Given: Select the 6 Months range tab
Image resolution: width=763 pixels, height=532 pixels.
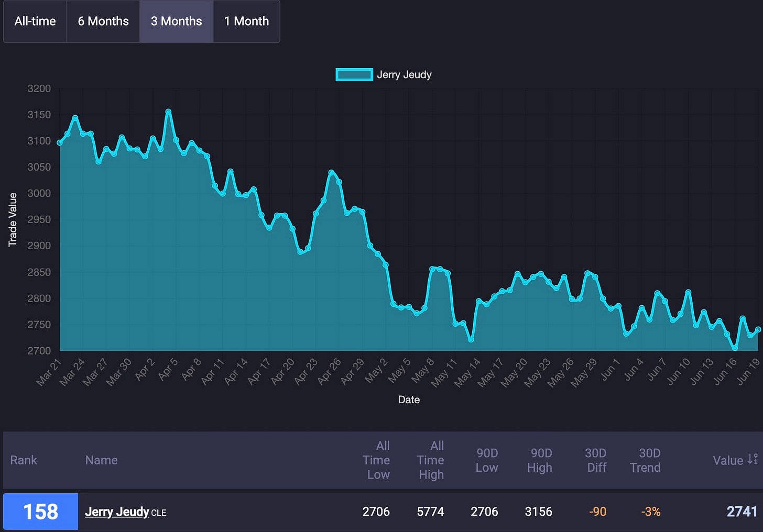Looking at the screenshot, I should coord(103,21).
